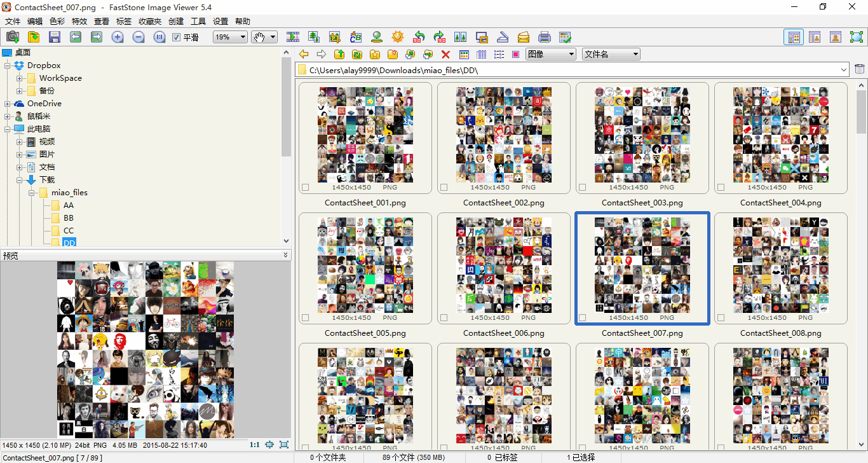The width and height of the screenshot is (868, 463).
Task: Open the folder path history dropdown
Action: [x=844, y=70]
